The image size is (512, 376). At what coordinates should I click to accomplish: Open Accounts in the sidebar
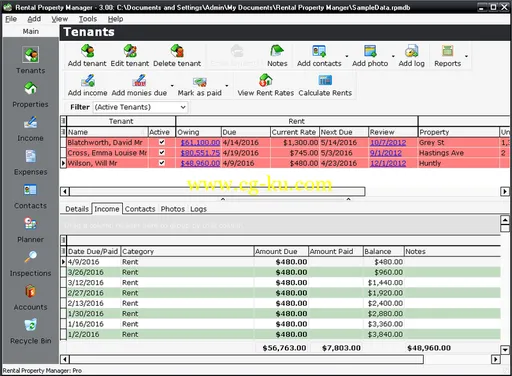pos(30,298)
